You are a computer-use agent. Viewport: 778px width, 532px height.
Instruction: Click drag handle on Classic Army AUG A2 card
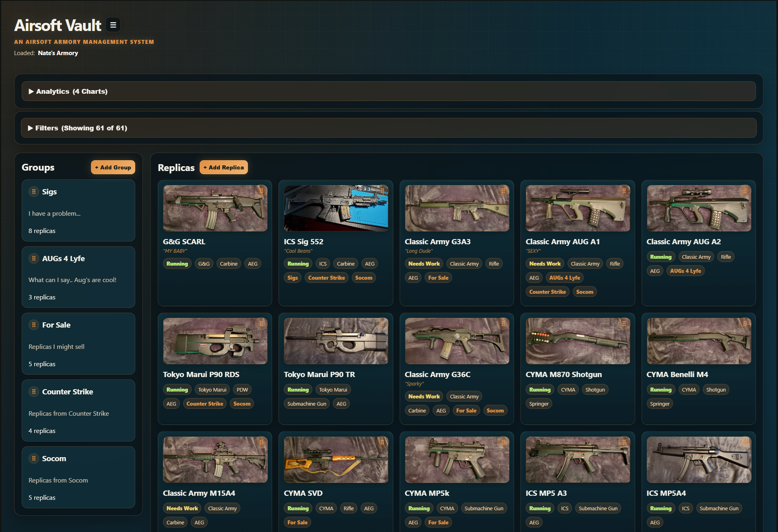tap(745, 191)
